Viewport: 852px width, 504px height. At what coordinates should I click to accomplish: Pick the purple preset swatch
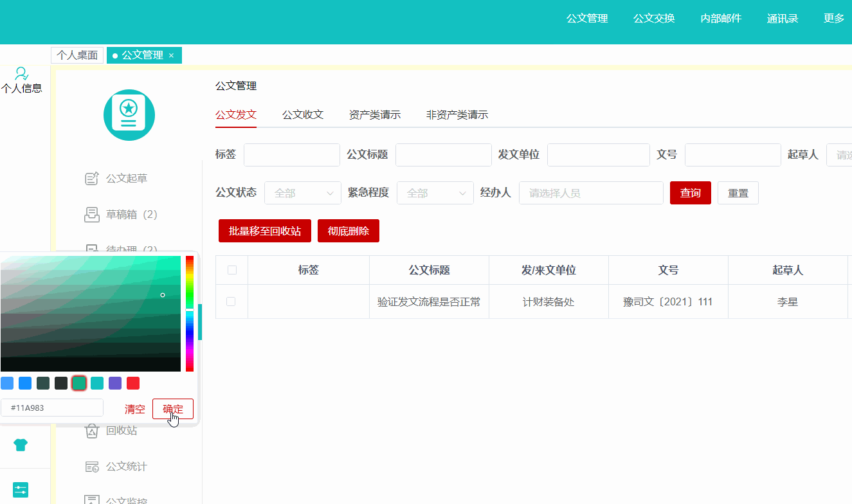click(115, 383)
